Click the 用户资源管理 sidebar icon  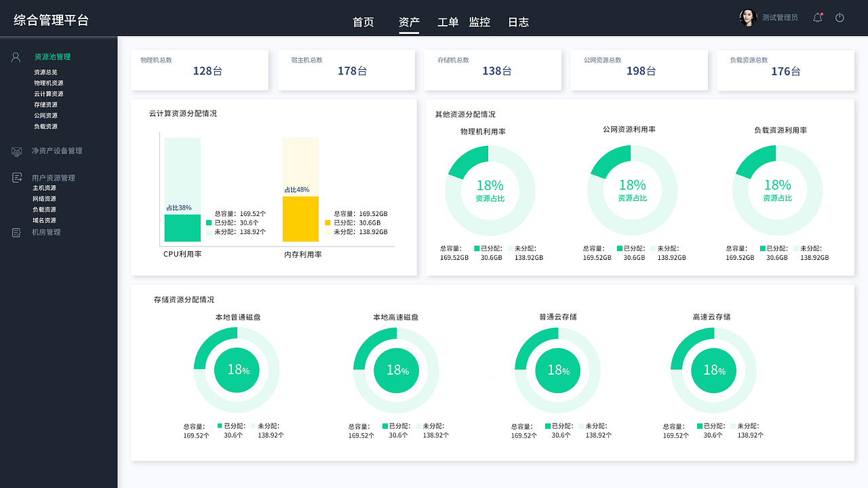(16, 177)
